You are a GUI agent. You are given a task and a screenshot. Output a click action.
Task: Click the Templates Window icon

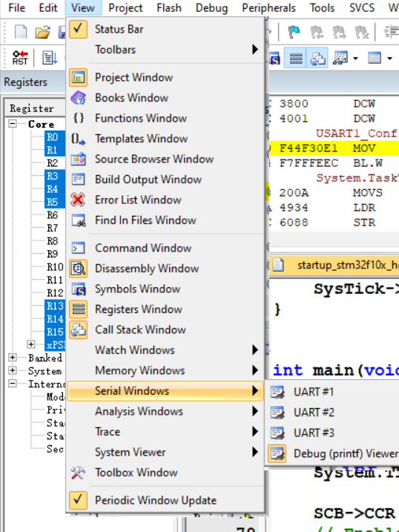coord(79,139)
